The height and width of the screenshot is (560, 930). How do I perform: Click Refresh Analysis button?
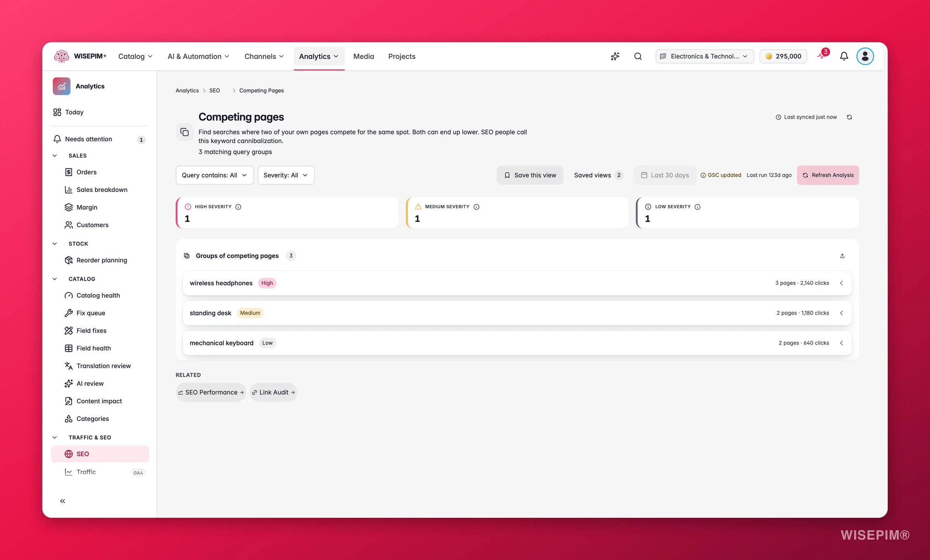[x=828, y=175]
